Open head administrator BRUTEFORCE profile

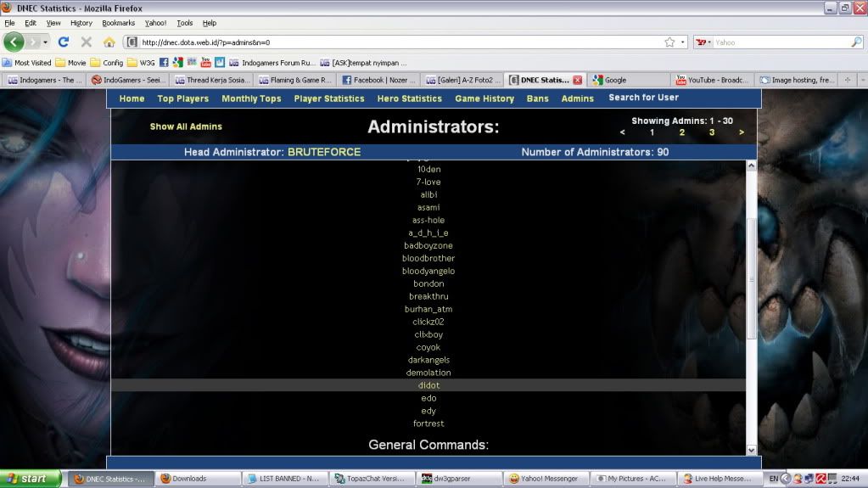pyautogui.click(x=324, y=152)
